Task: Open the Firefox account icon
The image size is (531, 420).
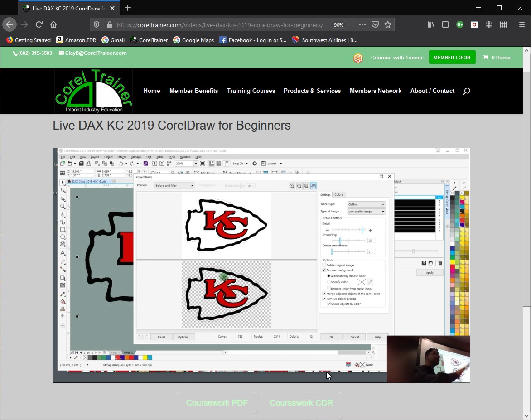Action: click(x=489, y=24)
